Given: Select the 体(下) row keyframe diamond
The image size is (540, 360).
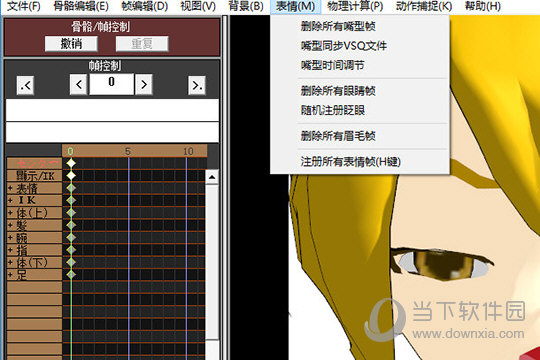Looking at the screenshot, I should (71, 262).
